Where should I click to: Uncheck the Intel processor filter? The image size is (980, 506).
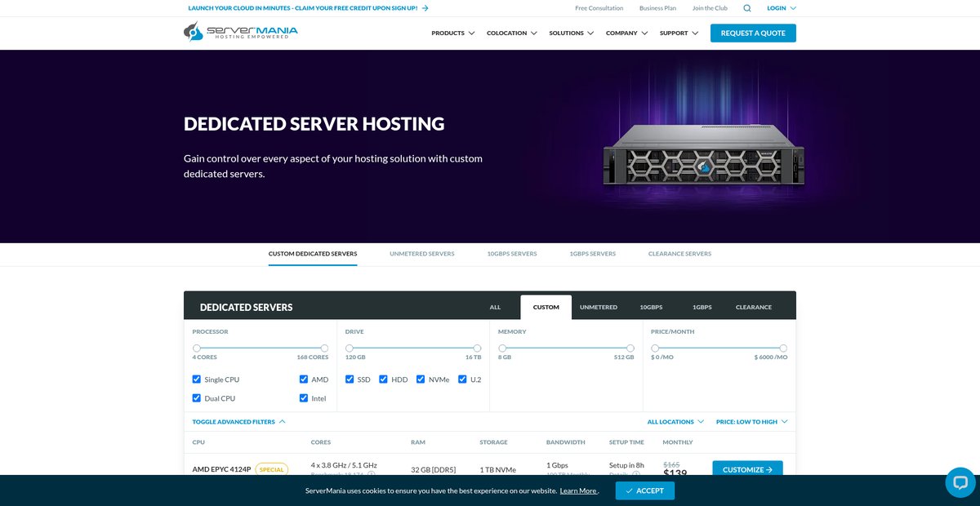click(x=304, y=398)
